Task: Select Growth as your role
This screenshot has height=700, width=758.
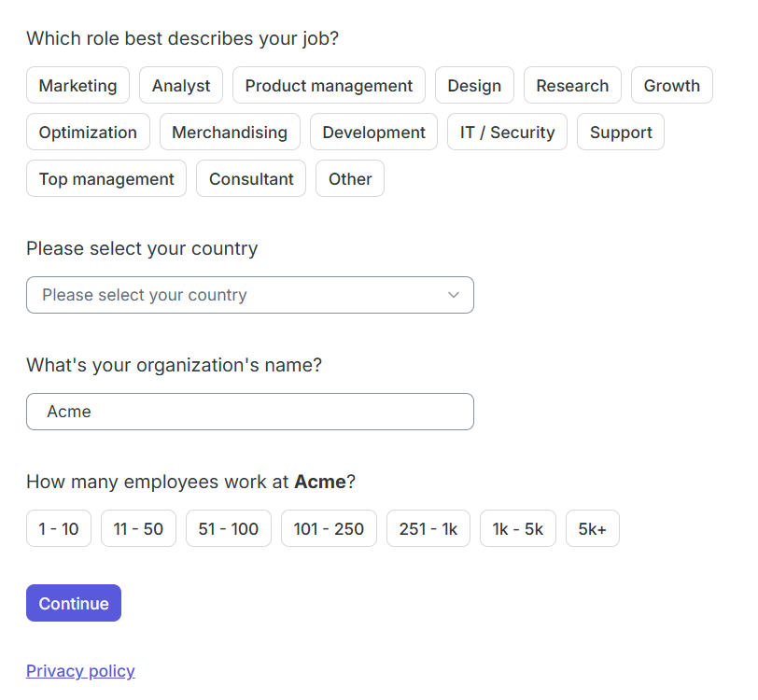Action: tap(671, 85)
